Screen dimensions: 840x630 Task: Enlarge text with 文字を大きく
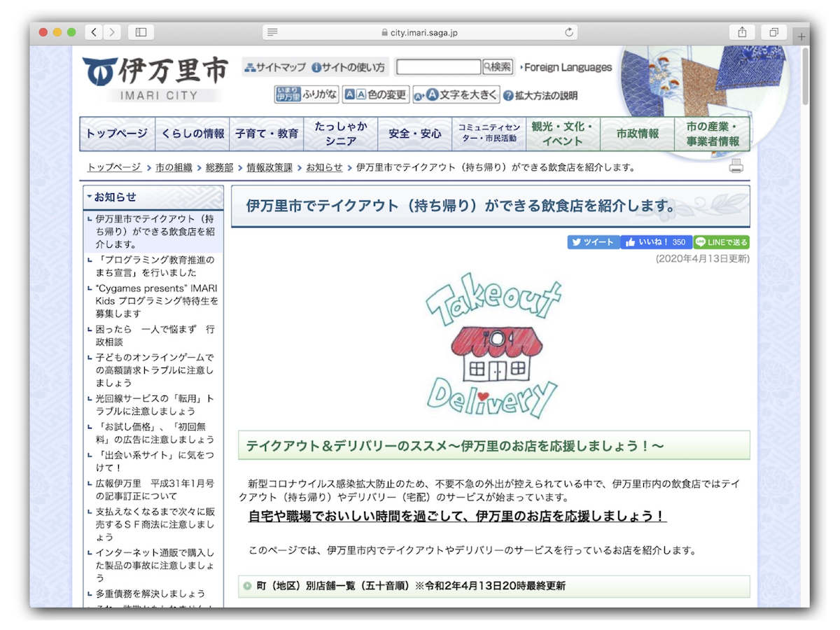[x=456, y=95]
